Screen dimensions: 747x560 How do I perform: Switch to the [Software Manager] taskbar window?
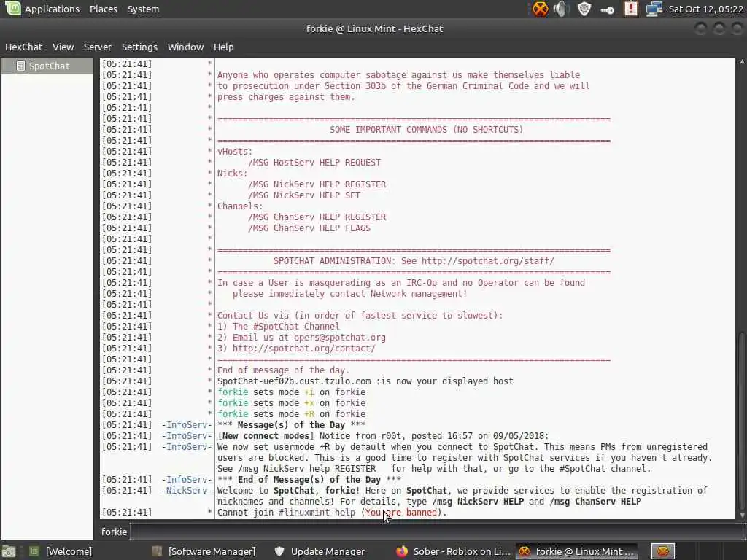pyautogui.click(x=212, y=551)
